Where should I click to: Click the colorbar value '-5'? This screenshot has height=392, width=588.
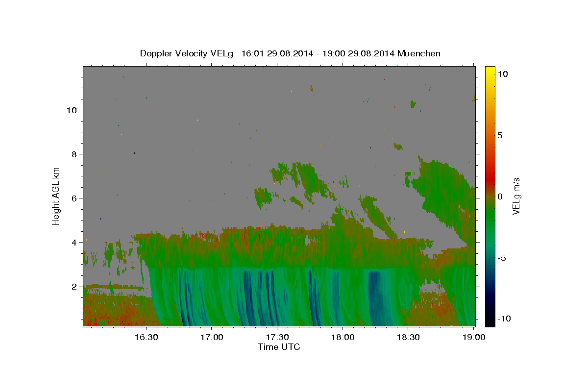click(502, 258)
